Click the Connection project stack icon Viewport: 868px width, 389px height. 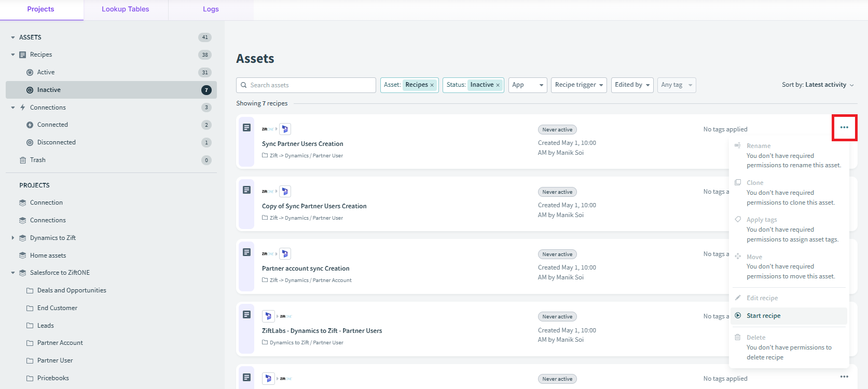[23, 203]
